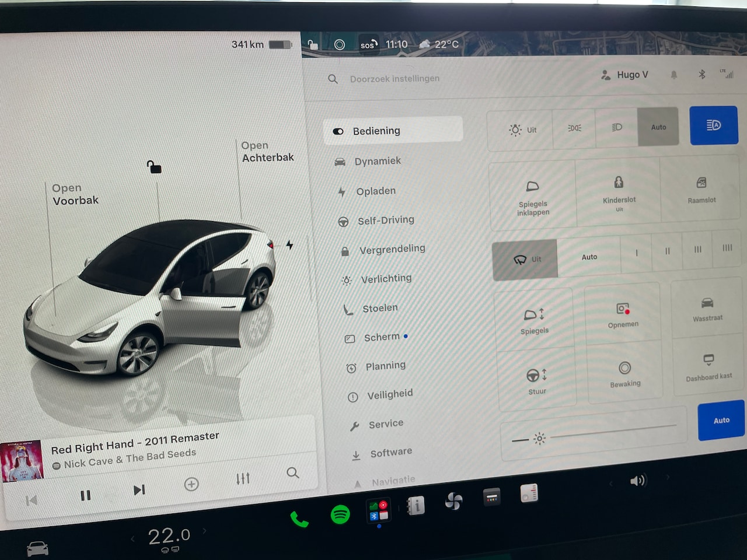Open the climate fan icon in dock
The image size is (747, 560).
[454, 501]
